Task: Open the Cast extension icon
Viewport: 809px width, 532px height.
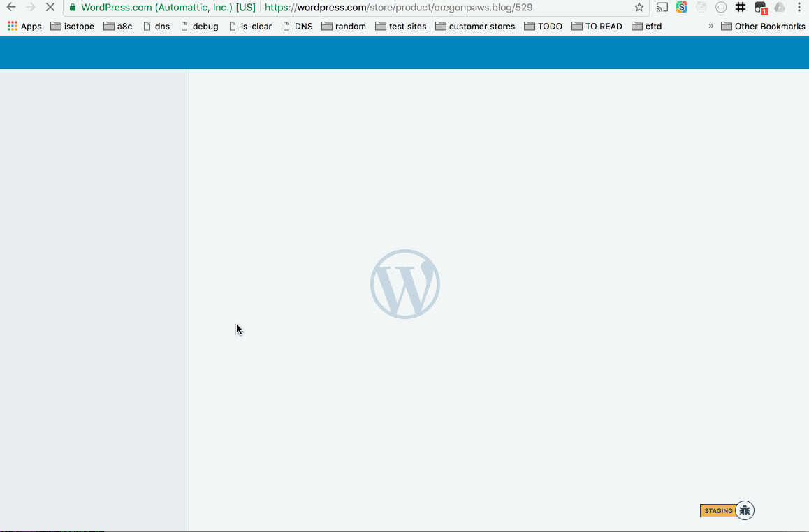Action: point(662,7)
